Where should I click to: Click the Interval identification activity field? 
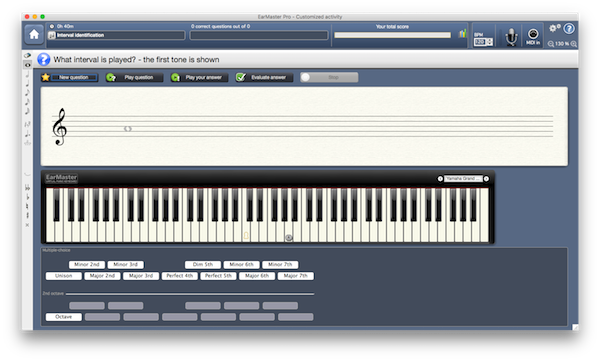[117, 35]
